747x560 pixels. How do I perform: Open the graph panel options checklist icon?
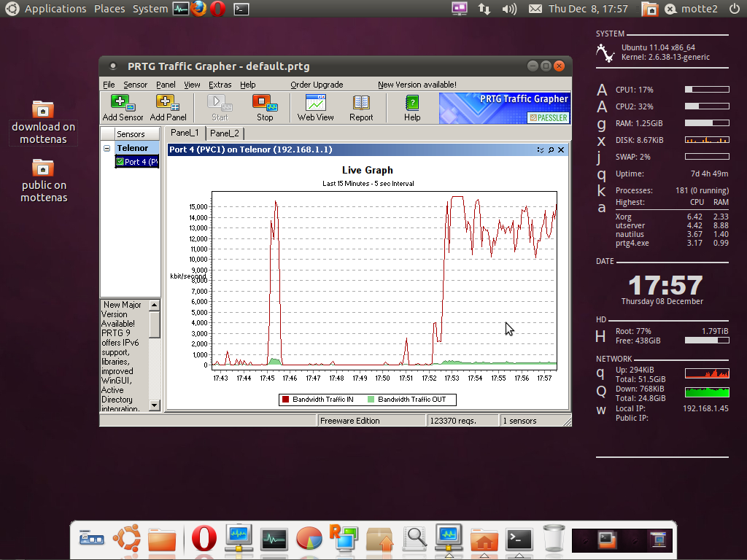coord(541,149)
